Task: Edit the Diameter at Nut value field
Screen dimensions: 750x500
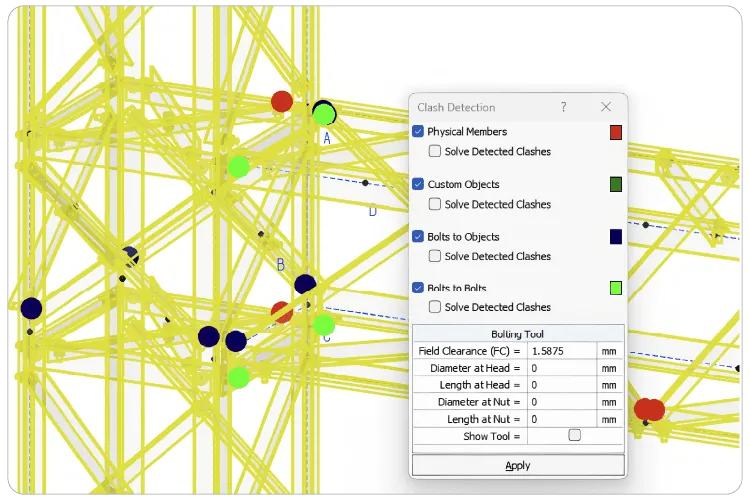Action: 562,402
